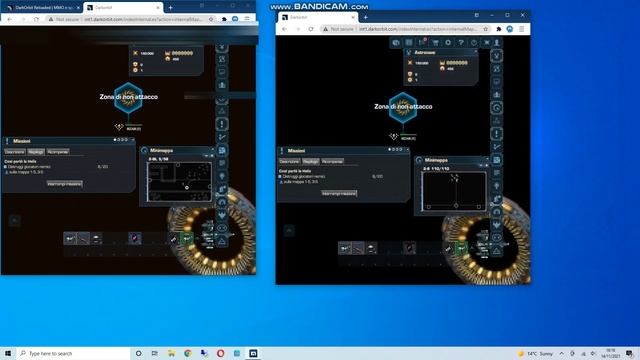Select the purple item slot in left game's action bar

click(x=135, y=238)
